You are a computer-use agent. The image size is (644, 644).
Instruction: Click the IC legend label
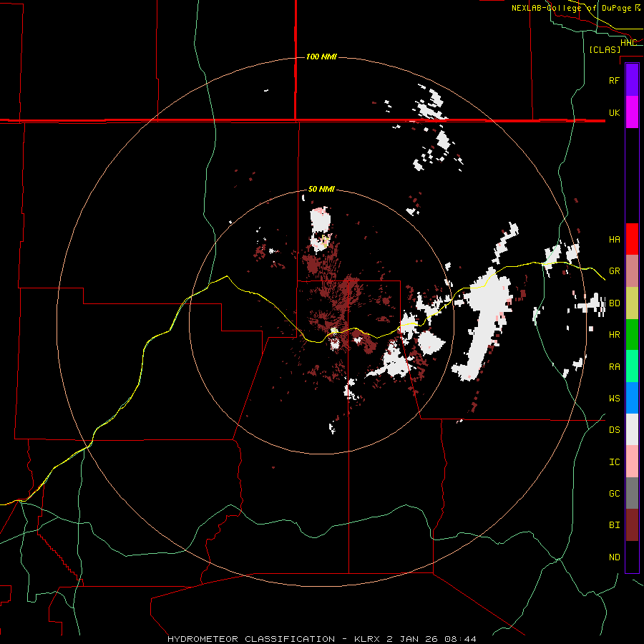pos(614,462)
